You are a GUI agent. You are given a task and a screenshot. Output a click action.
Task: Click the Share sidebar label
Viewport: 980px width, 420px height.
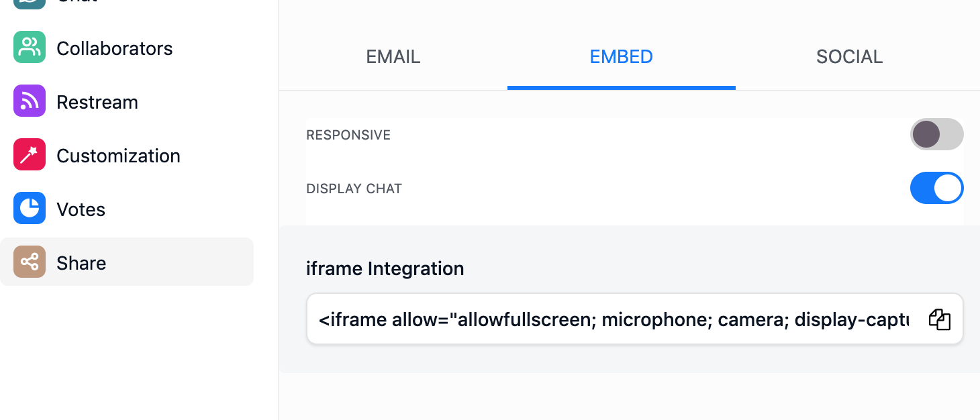(81, 263)
